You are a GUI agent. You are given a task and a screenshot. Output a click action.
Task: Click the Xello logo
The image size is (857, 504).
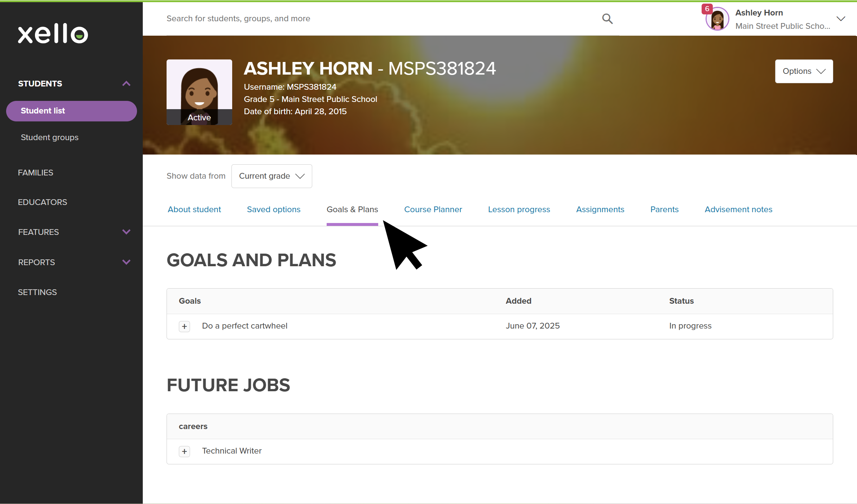pyautogui.click(x=53, y=34)
